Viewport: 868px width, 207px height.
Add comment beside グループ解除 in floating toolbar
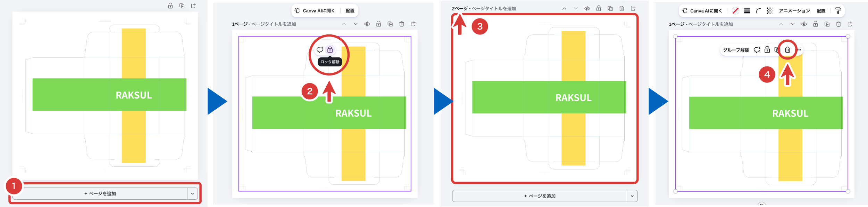757,50
